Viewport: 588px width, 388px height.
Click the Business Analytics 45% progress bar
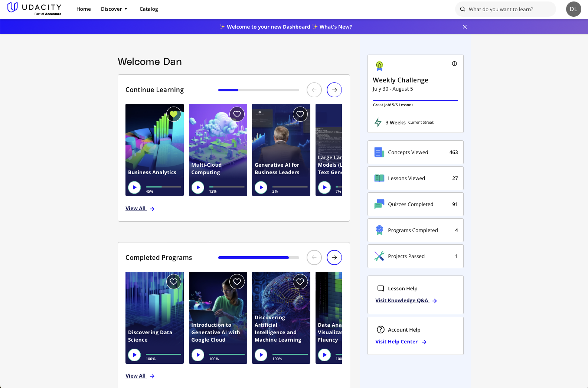(163, 187)
